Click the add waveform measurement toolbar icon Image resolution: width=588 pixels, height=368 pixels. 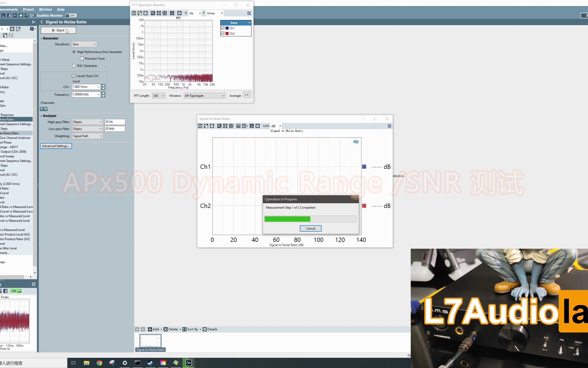tap(27, 15)
